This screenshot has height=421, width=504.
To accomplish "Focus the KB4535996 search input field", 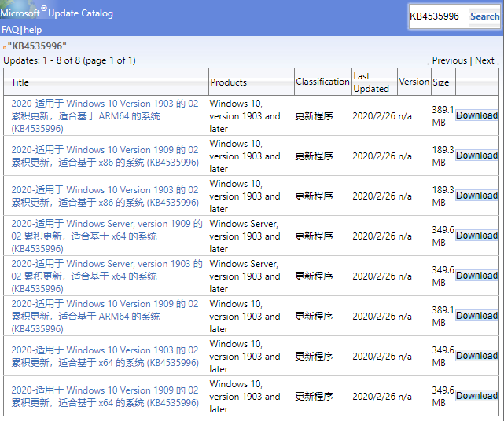I will pos(437,16).
